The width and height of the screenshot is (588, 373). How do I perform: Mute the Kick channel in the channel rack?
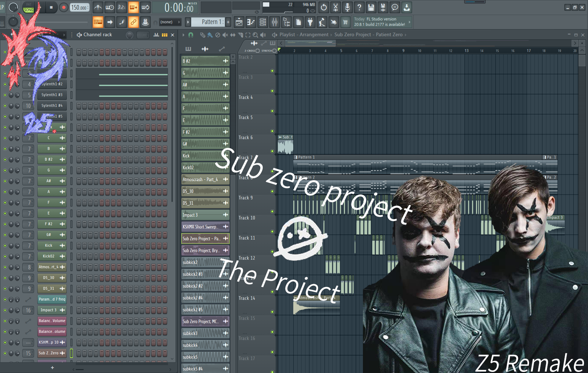(x=5, y=245)
